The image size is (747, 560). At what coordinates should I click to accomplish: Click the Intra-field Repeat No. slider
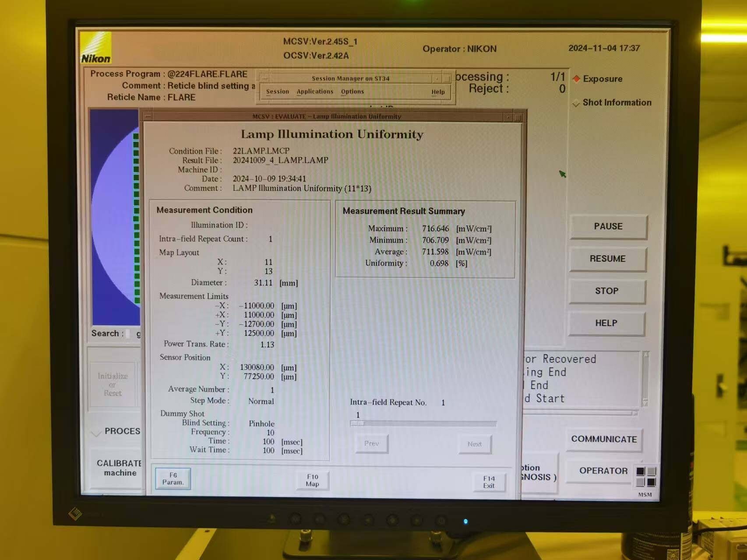[x=423, y=423]
